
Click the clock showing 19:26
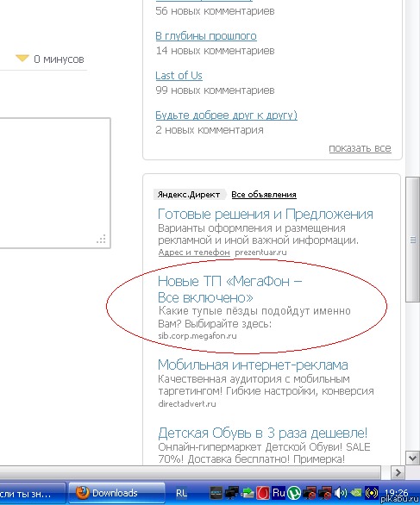396,492
